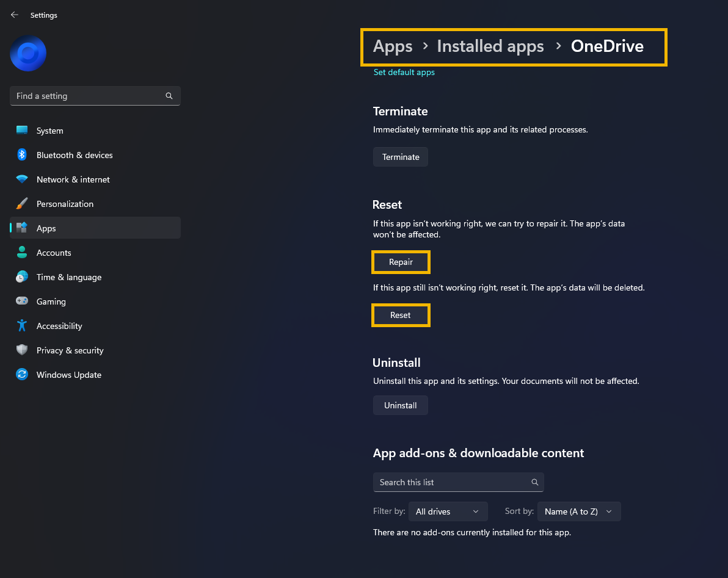Open Gaming settings

(x=95, y=302)
